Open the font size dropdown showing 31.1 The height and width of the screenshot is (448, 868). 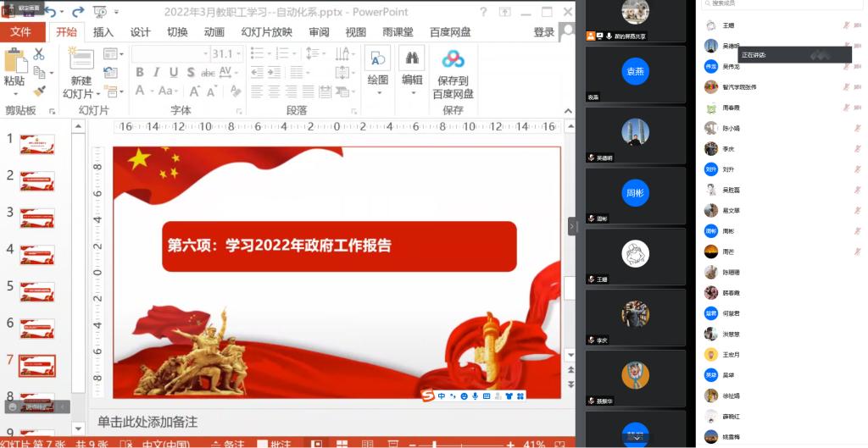pos(239,54)
